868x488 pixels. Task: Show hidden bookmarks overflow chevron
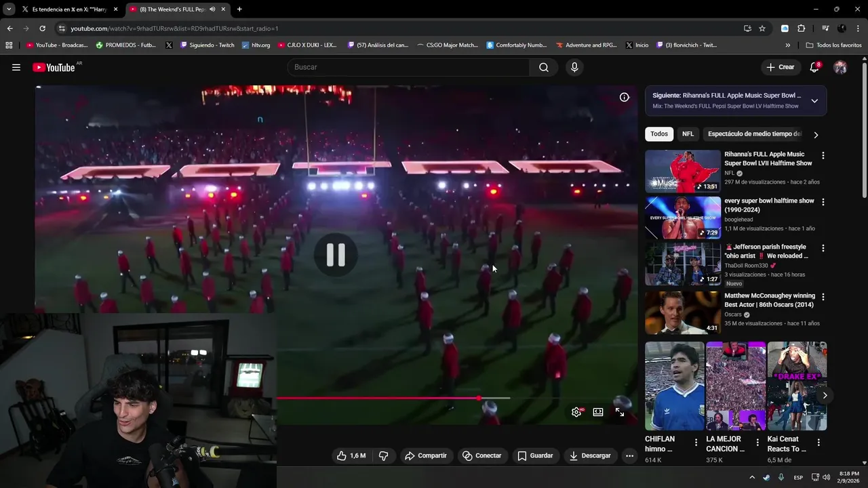(x=788, y=45)
